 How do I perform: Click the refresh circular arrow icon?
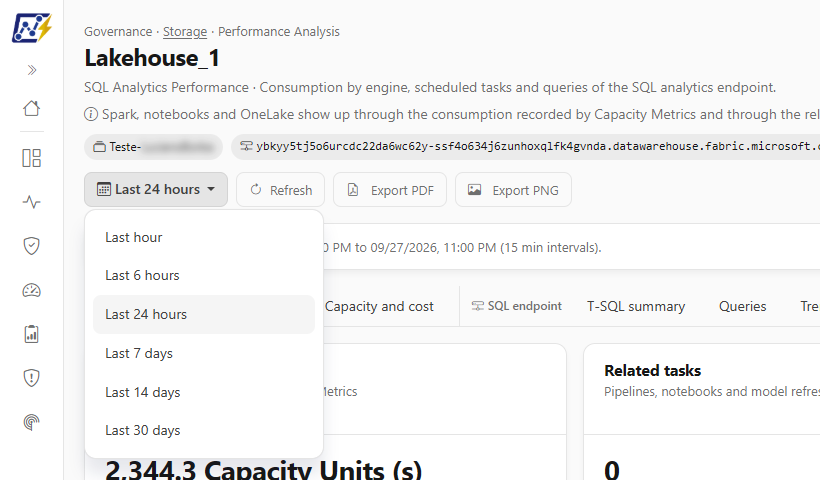256,190
